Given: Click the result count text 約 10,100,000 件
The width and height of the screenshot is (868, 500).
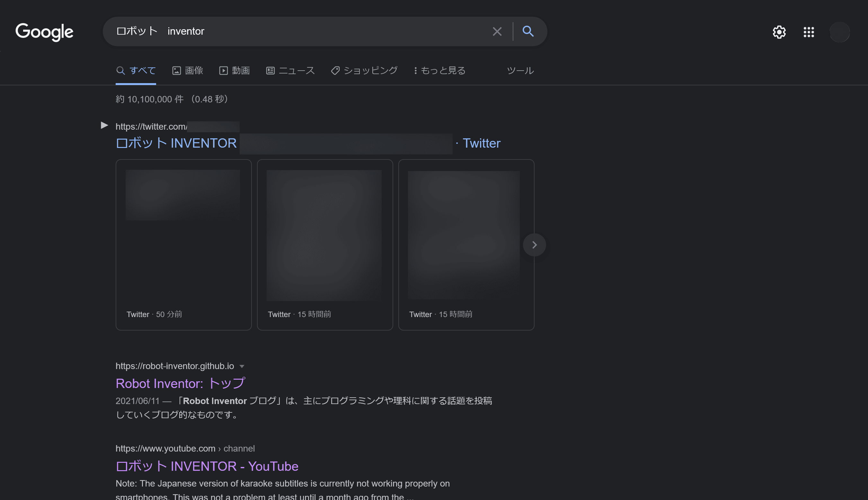Looking at the screenshot, I should 149,99.
